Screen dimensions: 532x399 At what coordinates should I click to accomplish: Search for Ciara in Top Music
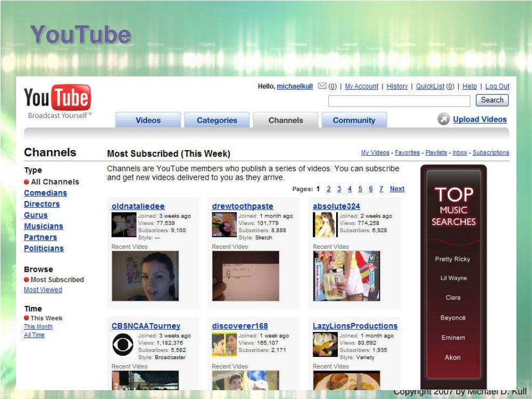453,298
